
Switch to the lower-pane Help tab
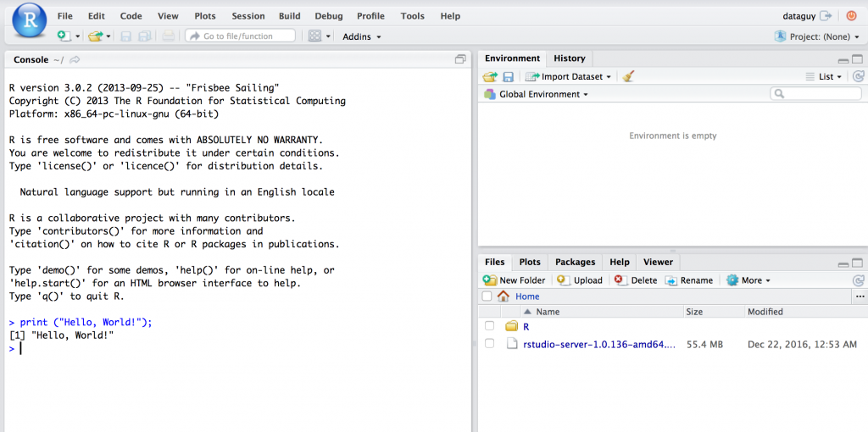point(620,262)
